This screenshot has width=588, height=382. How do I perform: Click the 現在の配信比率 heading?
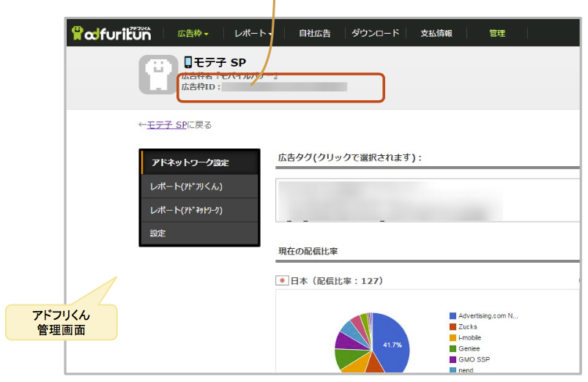pos(308,251)
